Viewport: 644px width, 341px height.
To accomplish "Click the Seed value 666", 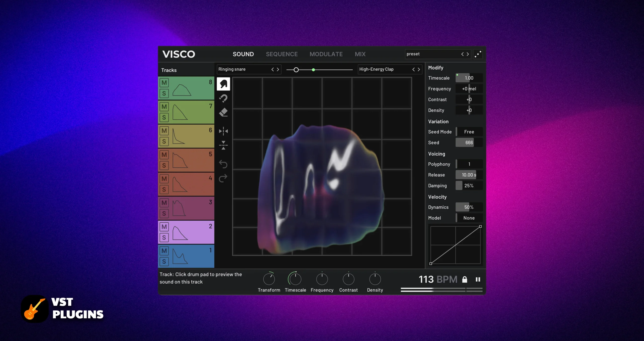I will click(469, 142).
